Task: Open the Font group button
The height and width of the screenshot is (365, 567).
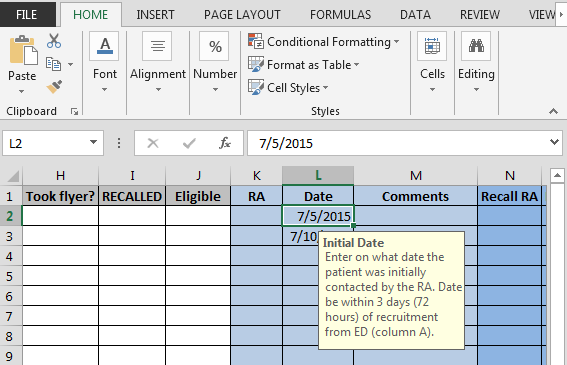Action: (105, 46)
